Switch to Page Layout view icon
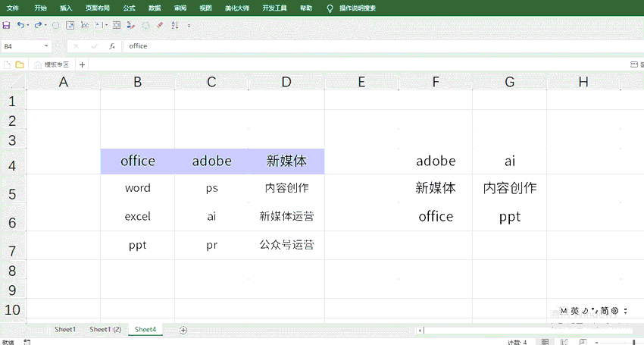644x345 pixels. click(564, 342)
